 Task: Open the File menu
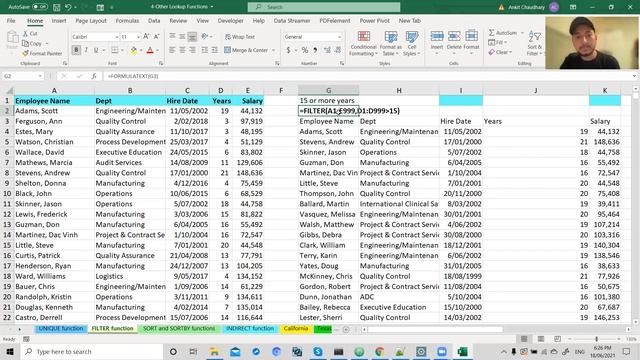[x=11, y=20]
